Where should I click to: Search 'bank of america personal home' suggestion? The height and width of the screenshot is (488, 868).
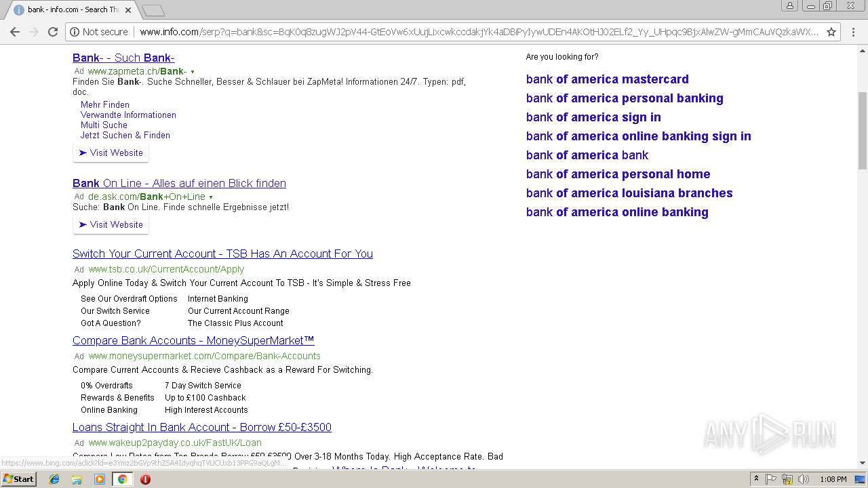[x=618, y=174]
